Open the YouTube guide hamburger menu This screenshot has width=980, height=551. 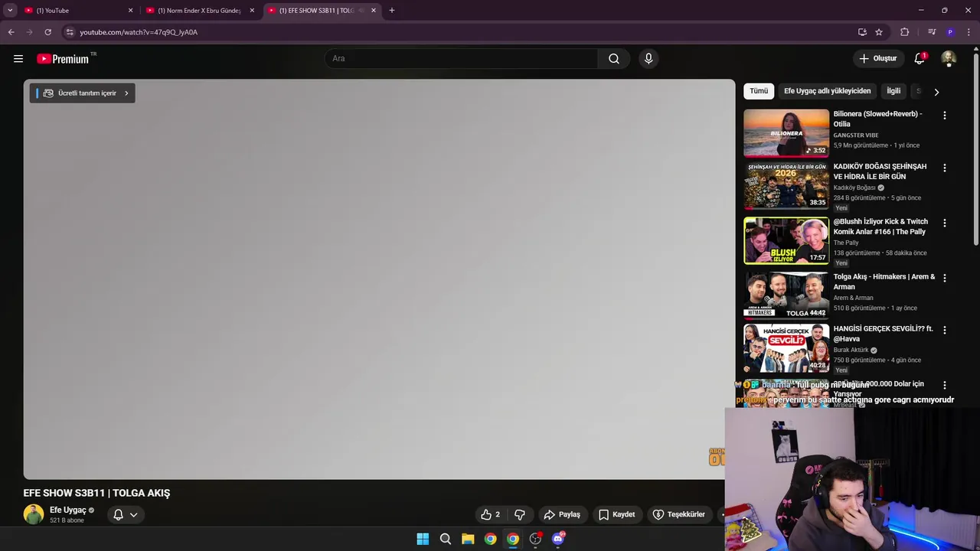[x=18, y=58]
